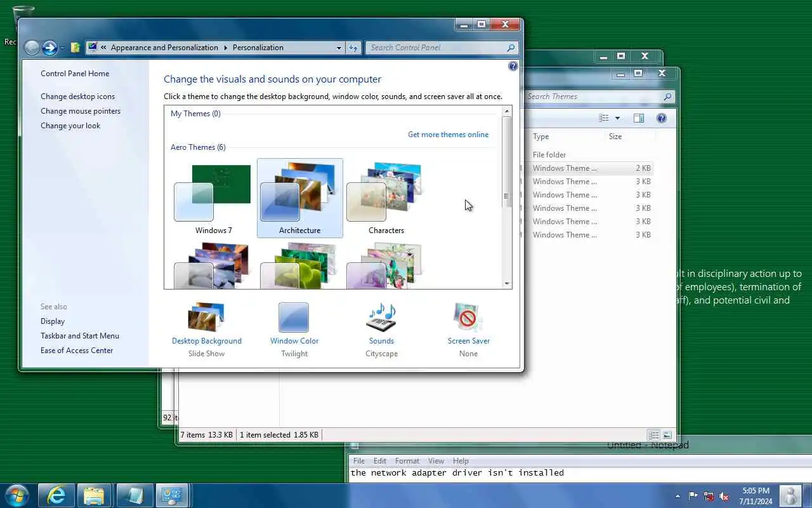
Task: Select the Windows 7 theme
Action: click(x=214, y=198)
